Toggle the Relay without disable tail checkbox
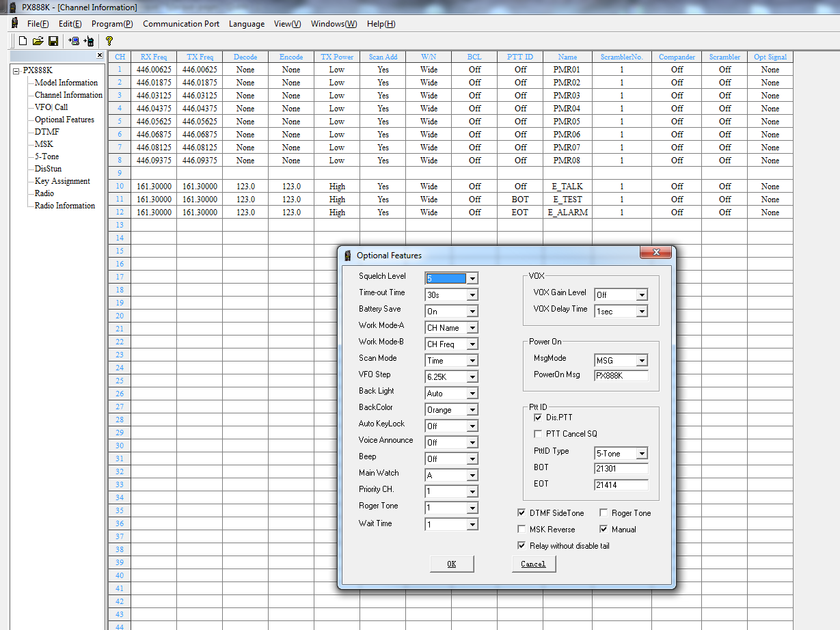The height and width of the screenshot is (630, 840). [x=522, y=546]
